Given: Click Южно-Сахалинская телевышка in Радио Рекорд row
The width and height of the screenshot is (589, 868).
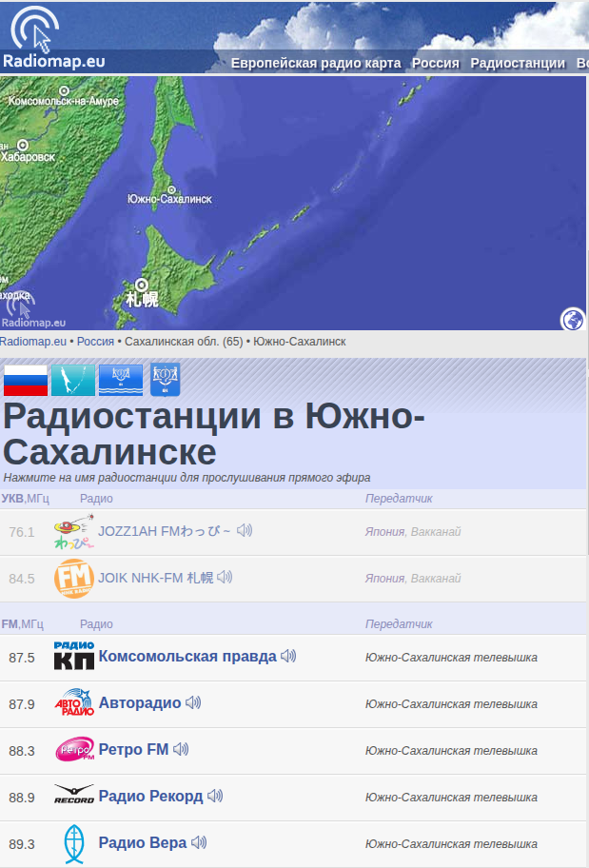Looking at the screenshot, I should [451, 798].
